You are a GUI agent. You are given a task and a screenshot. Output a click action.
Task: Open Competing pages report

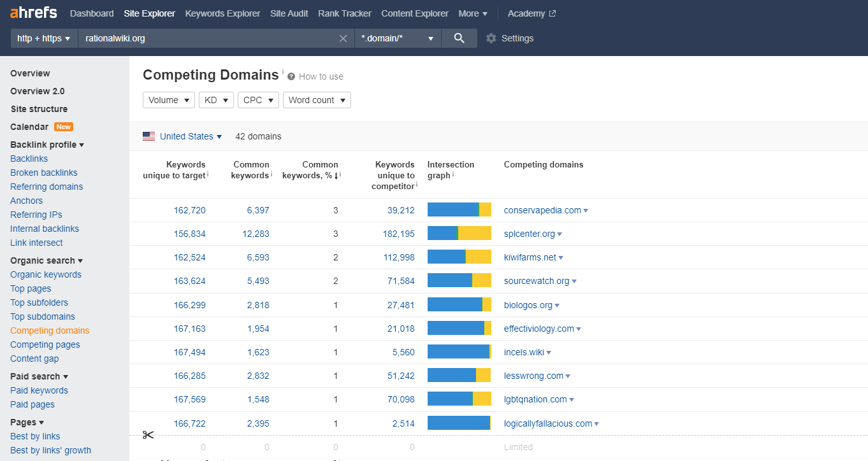click(45, 344)
